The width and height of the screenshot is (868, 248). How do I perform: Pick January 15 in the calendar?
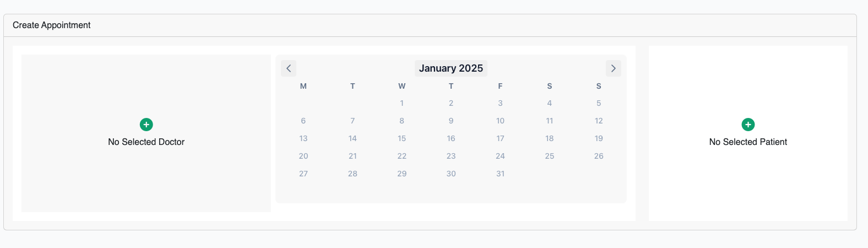point(402,138)
